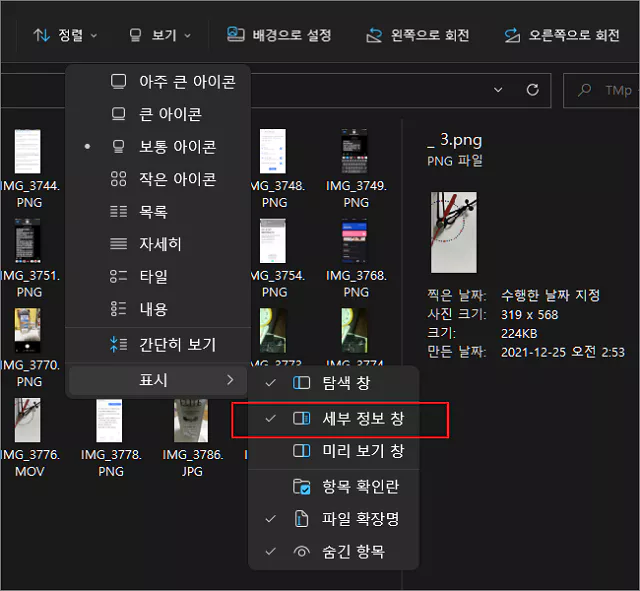Click the 항목 확인란 folder-check icon
640x591 pixels.
[302, 487]
